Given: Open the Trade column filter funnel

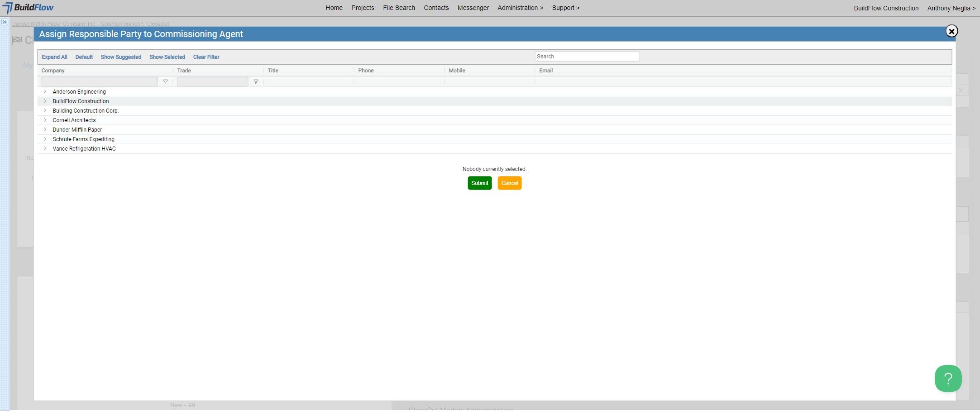Looking at the screenshot, I should [256, 82].
